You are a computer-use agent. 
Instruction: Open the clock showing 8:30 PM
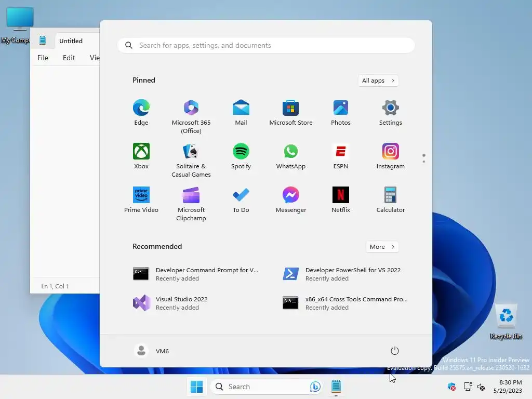pos(508,387)
